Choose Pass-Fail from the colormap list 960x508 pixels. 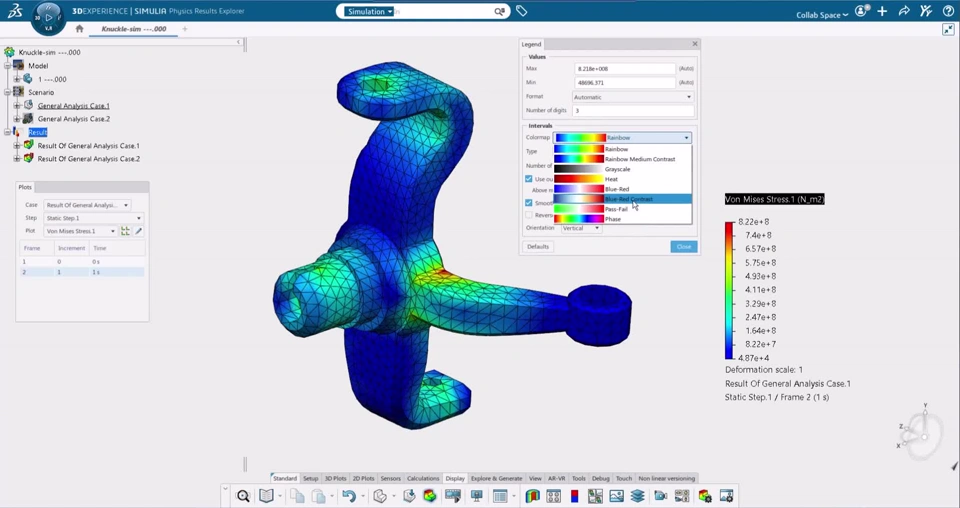(623, 209)
